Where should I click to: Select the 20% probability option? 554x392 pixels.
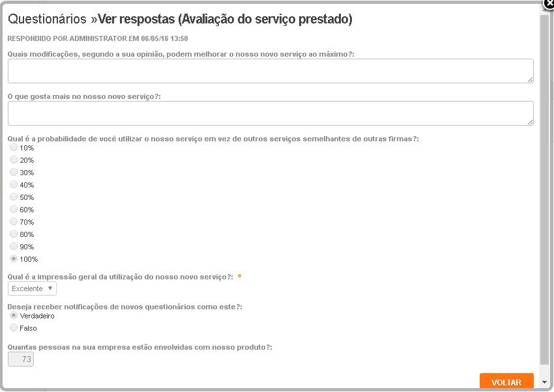coord(14,160)
